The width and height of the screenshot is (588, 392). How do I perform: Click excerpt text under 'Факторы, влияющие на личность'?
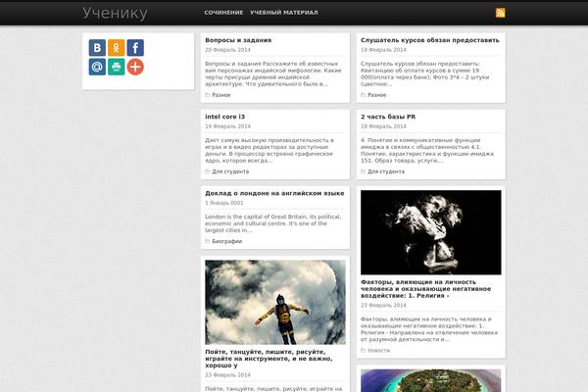pyautogui.click(x=429, y=329)
